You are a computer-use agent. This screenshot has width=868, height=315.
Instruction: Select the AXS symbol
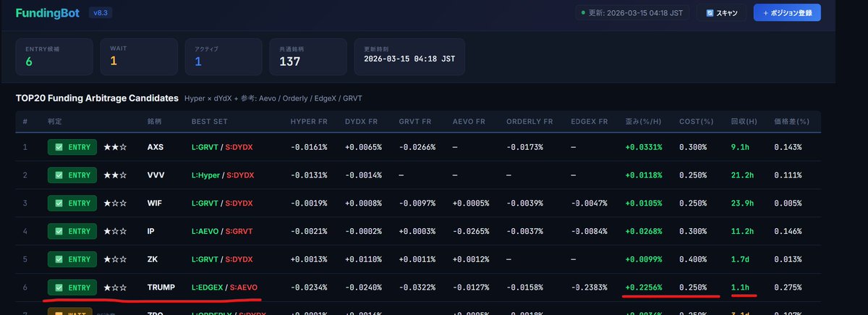[156, 147]
